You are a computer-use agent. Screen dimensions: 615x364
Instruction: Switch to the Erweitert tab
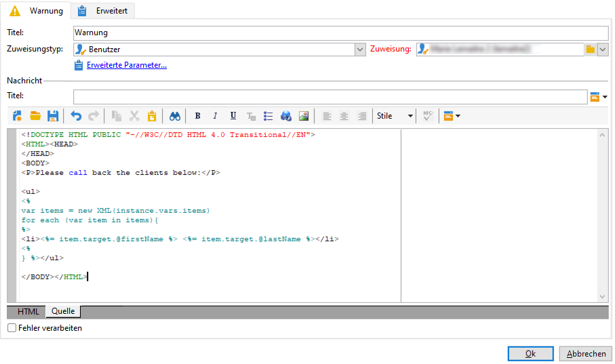[103, 11]
